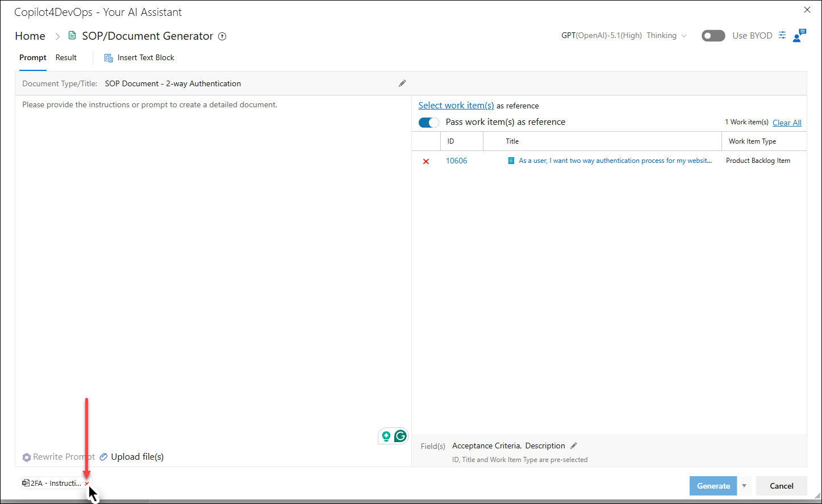The image size is (822, 504).
Task: Click the Insert Text Block icon
Action: [109, 58]
